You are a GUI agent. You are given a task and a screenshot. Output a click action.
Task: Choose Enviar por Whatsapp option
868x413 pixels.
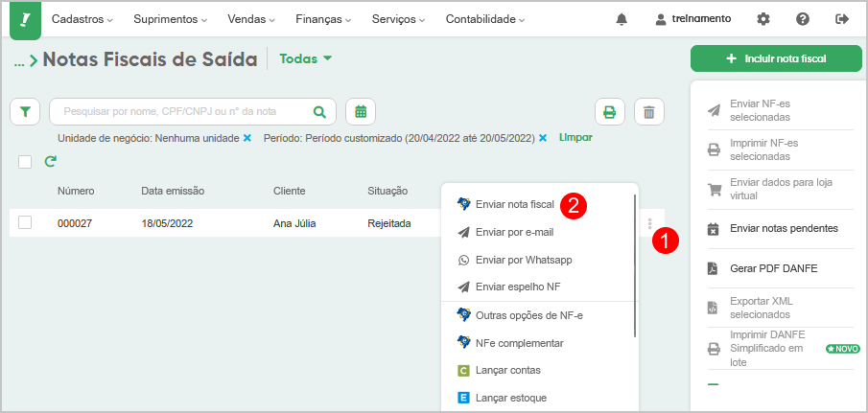pos(524,260)
